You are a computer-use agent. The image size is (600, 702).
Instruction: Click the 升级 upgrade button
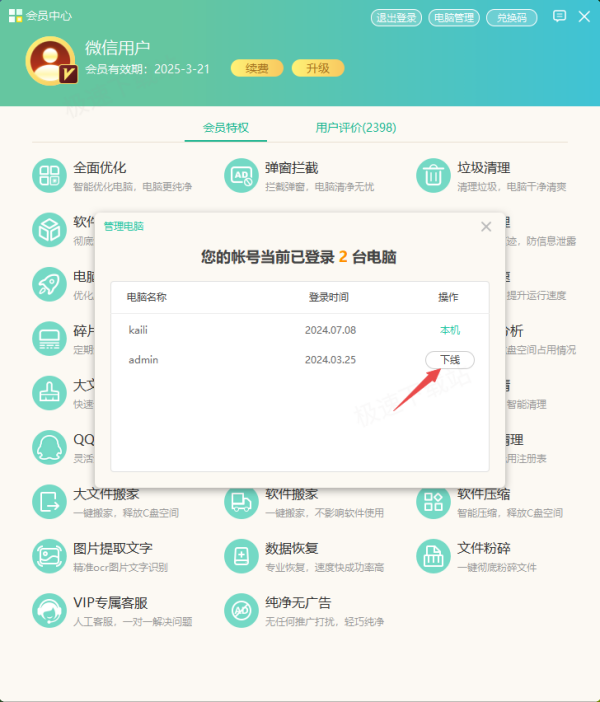318,68
